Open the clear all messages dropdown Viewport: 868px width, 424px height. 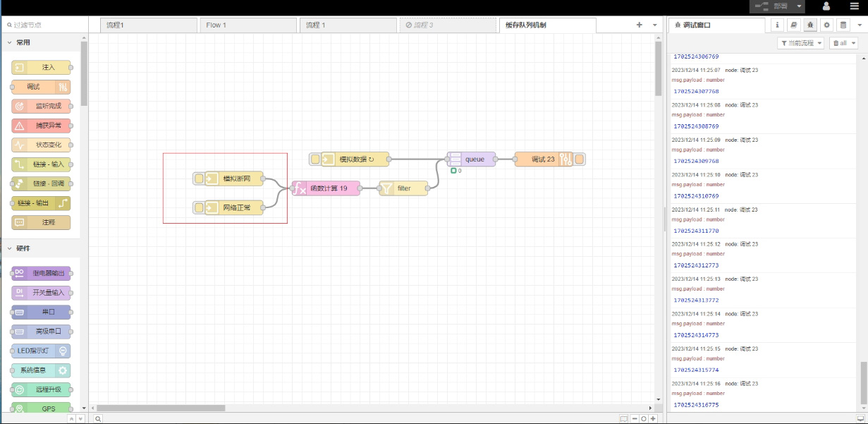843,43
